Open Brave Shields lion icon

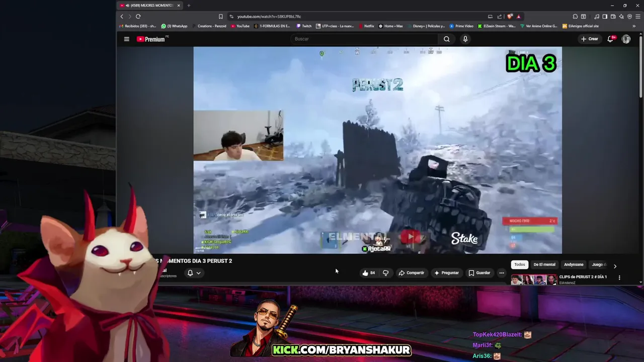click(510, 17)
